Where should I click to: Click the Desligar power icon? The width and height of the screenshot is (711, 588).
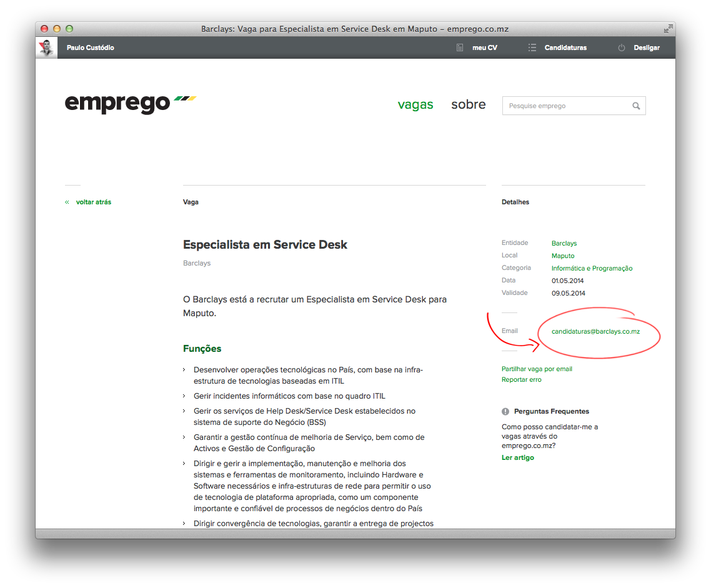pos(622,47)
